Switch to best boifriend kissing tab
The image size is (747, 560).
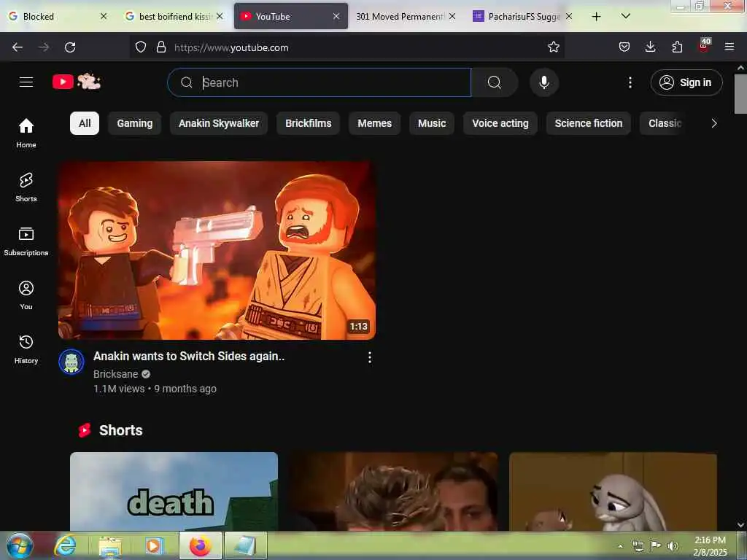point(175,16)
